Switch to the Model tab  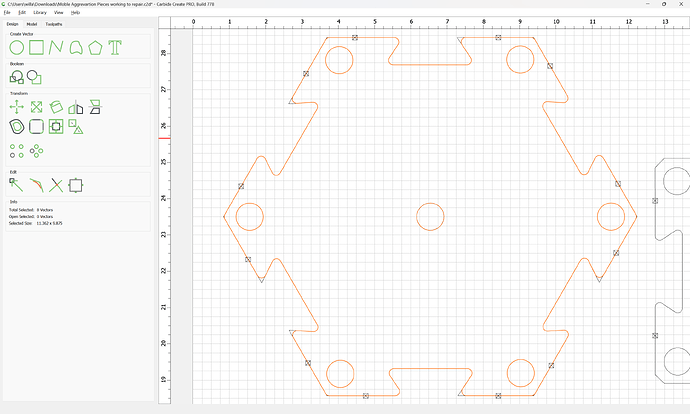(x=32, y=24)
